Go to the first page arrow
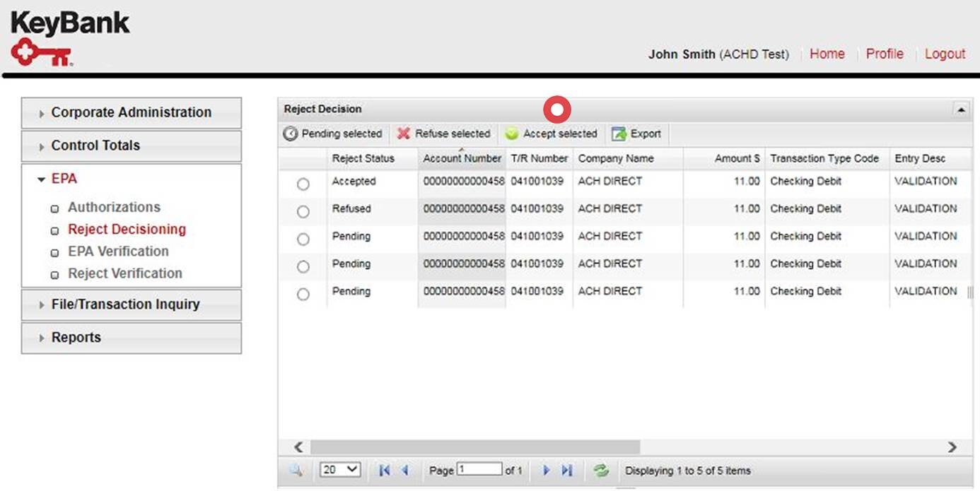The height and width of the screenshot is (491, 980). tap(385, 471)
